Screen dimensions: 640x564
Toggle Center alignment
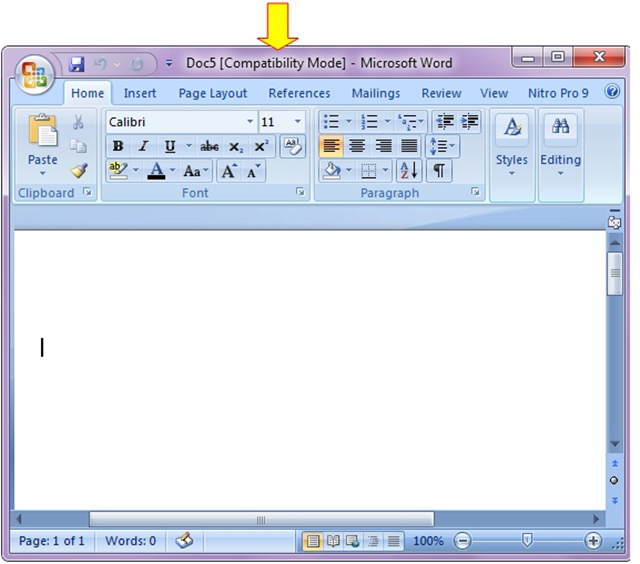click(x=357, y=146)
